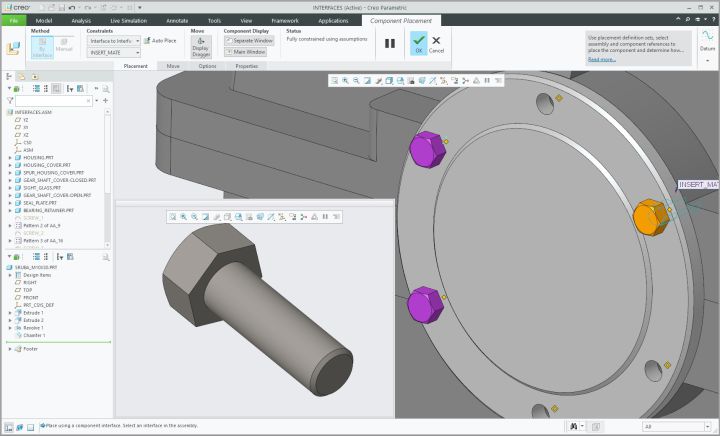720x436 pixels.
Task: Open the Annotate ribbon tab
Action: pos(177,21)
